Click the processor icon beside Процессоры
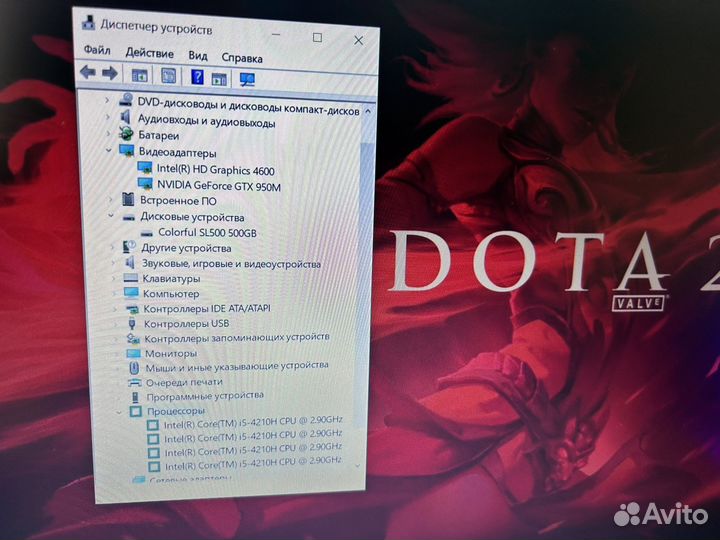The image size is (720, 540). point(135,411)
